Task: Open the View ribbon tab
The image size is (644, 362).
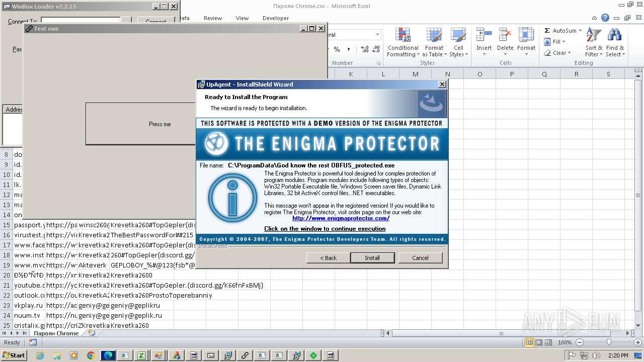Action: pos(242,18)
